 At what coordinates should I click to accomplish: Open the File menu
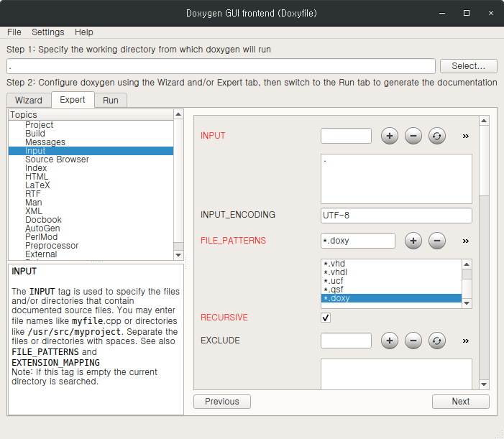pos(14,32)
